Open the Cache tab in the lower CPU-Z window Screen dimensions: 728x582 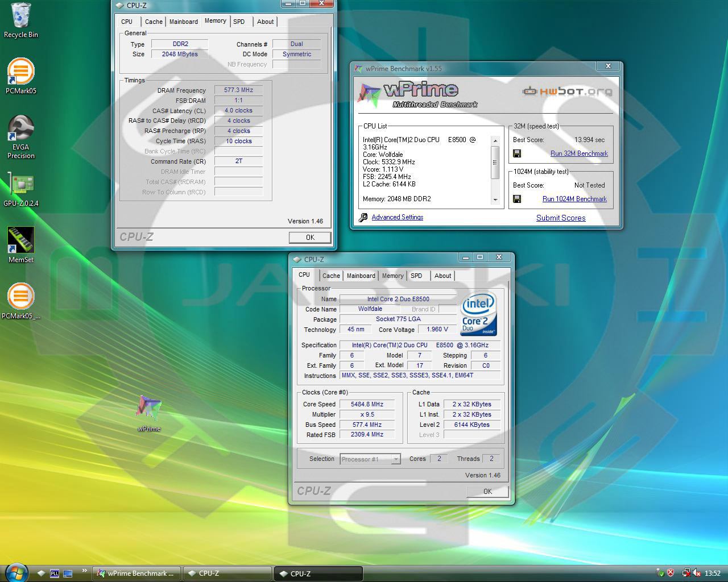331,276
